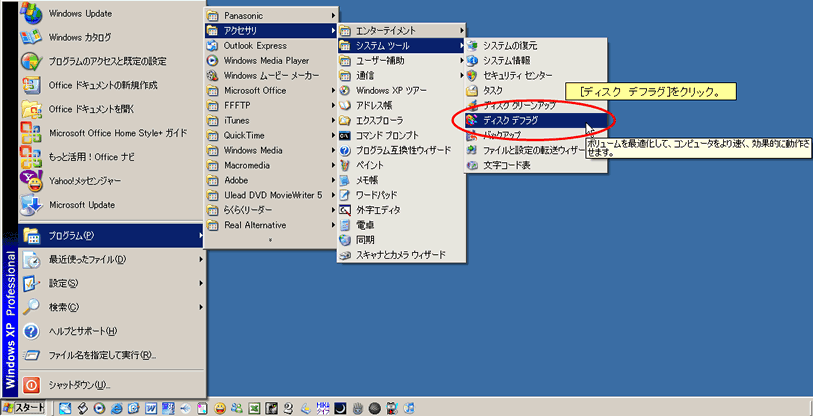This screenshot has width=813, height=416.
Task: Expand the QuickTime program folder
Action: point(271,135)
